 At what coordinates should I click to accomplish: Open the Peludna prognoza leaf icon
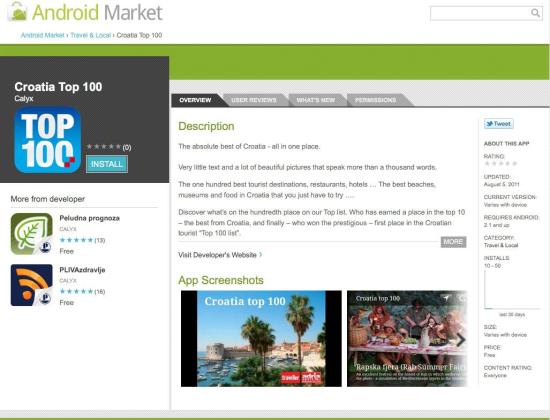pos(32,234)
